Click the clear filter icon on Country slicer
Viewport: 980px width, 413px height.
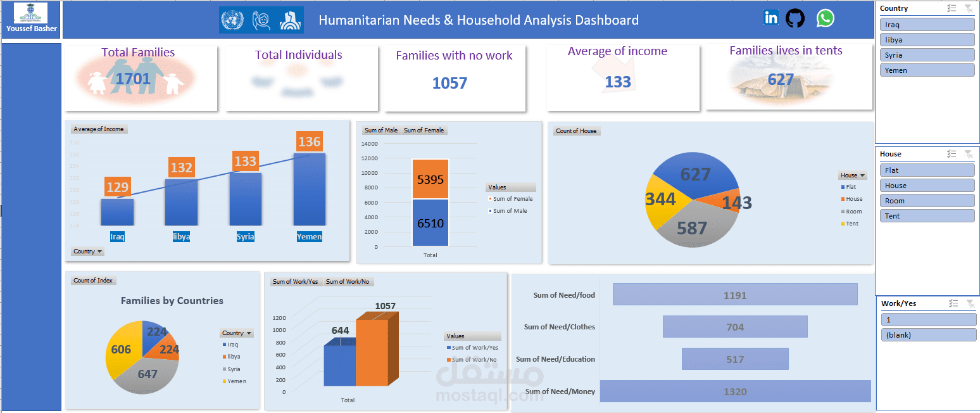tap(969, 8)
